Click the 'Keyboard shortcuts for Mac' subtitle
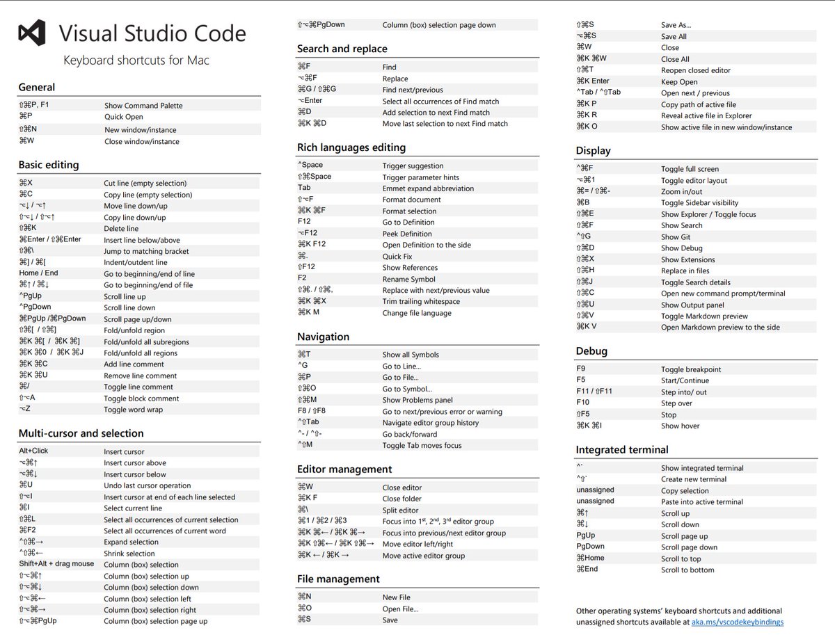 pos(136,61)
